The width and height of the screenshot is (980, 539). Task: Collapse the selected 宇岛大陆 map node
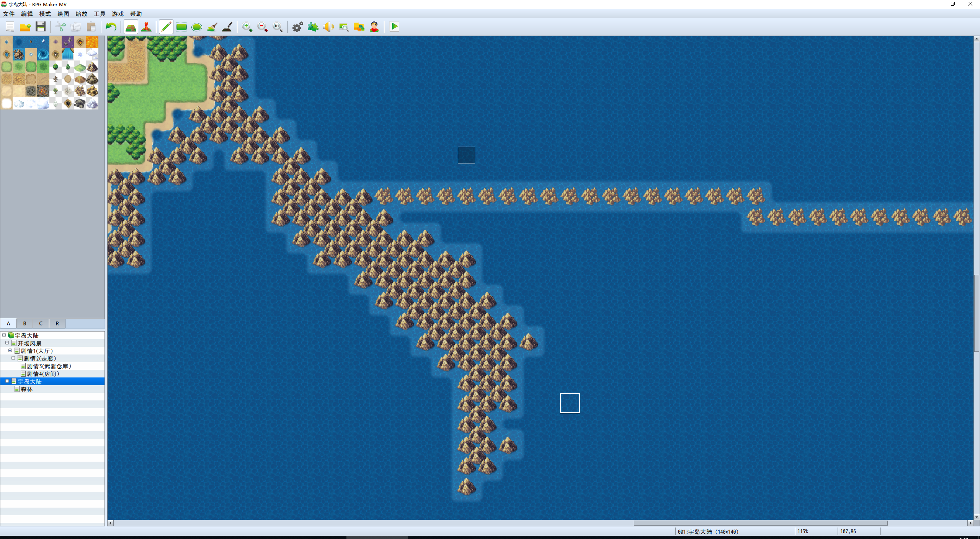tap(7, 381)
